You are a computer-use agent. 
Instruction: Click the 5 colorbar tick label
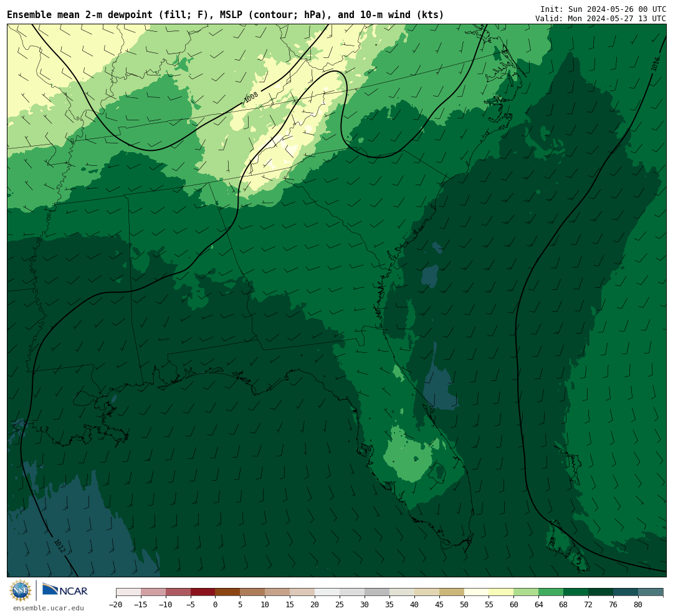(241, 604)
